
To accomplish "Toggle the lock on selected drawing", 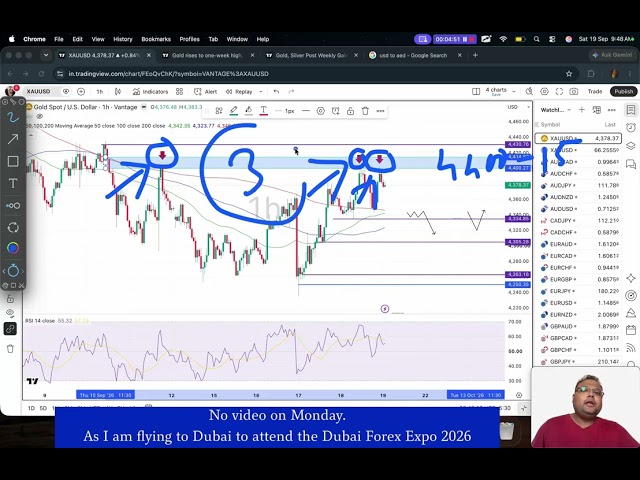I will coord(351,111).
